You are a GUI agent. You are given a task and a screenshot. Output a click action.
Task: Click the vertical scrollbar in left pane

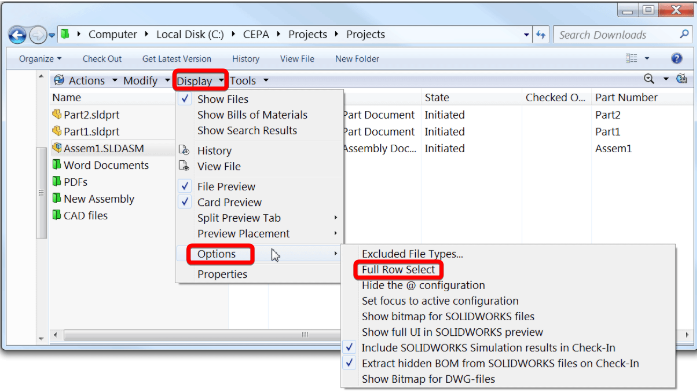(41, 193)
